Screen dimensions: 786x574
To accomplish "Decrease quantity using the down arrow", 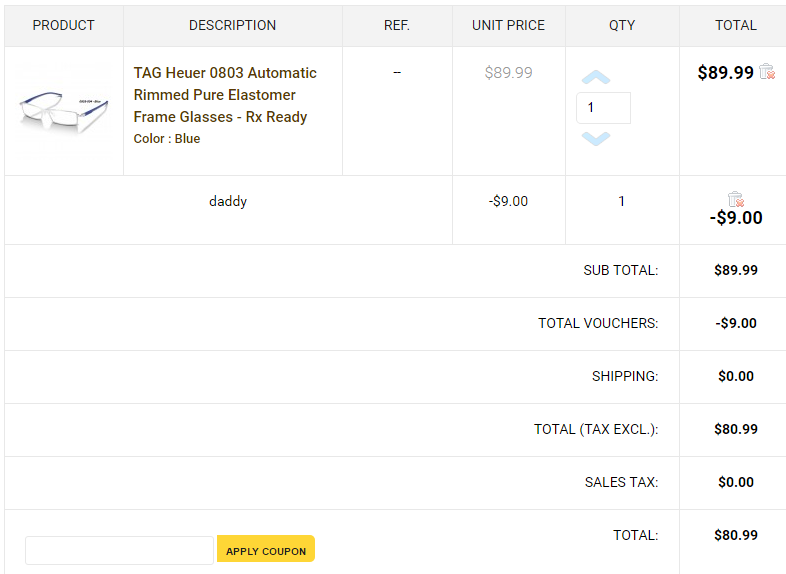I will click(x=595, y=138).
